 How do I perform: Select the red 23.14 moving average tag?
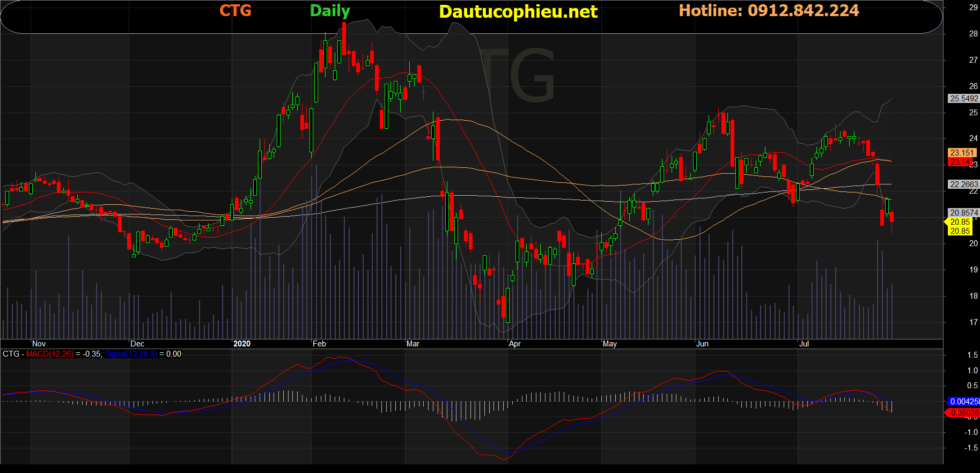point(960,162)
